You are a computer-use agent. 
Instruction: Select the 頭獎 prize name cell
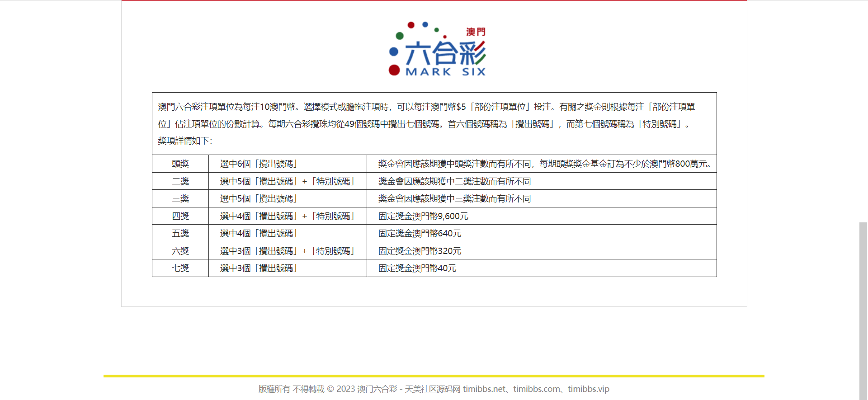(180, 164)
